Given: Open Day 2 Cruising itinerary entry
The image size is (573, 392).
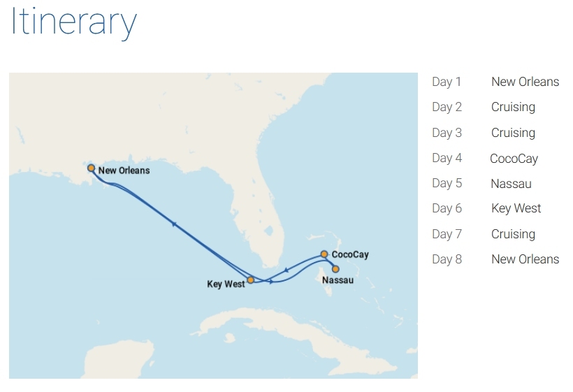Looking at the screenshot, I should (x=484, y=107).
